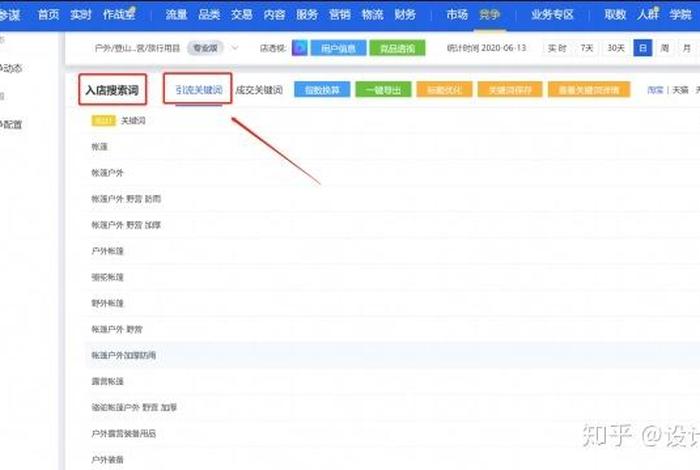This screenshot has height=470, width=700.
Task: Click the blue 指数换算 button
Action: click(322, 90)
